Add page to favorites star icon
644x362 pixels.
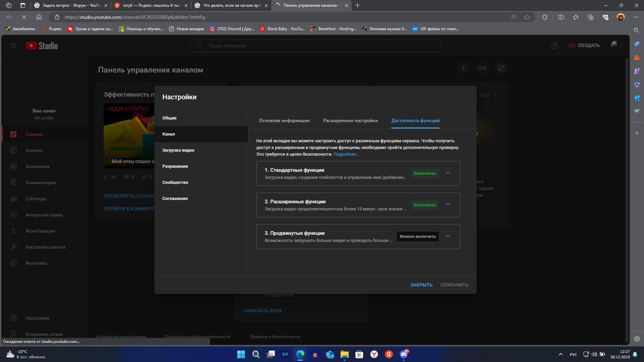tap(527, 17)
